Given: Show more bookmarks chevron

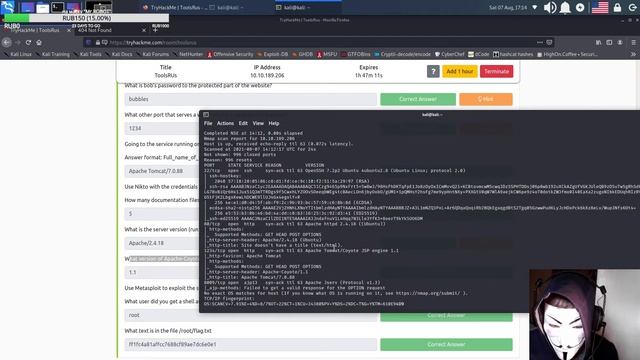Looking at the screenshot, I should [633, 54].
